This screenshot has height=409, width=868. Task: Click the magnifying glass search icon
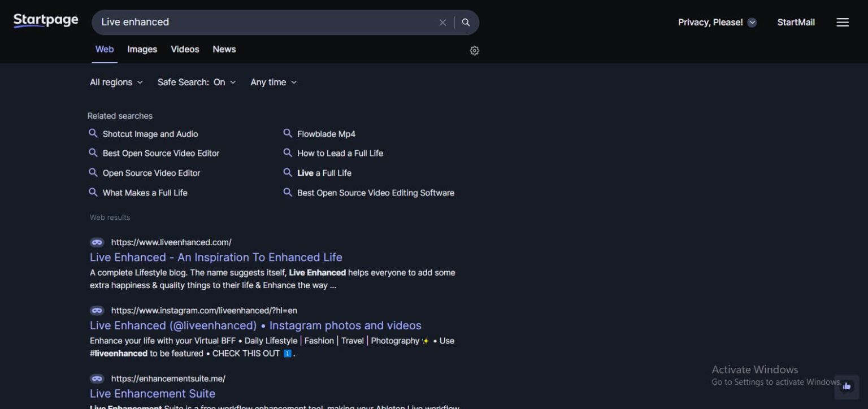[x=466, y=23]
